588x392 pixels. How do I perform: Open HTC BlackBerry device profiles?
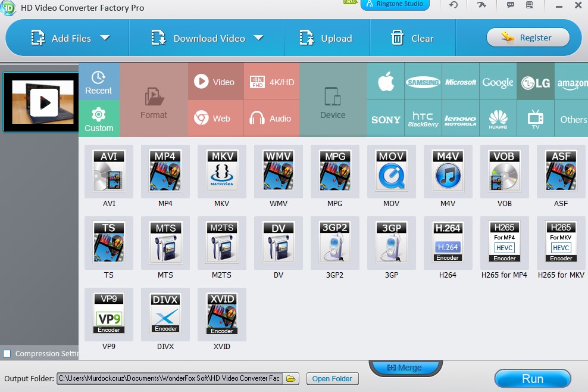pos(423,119)
